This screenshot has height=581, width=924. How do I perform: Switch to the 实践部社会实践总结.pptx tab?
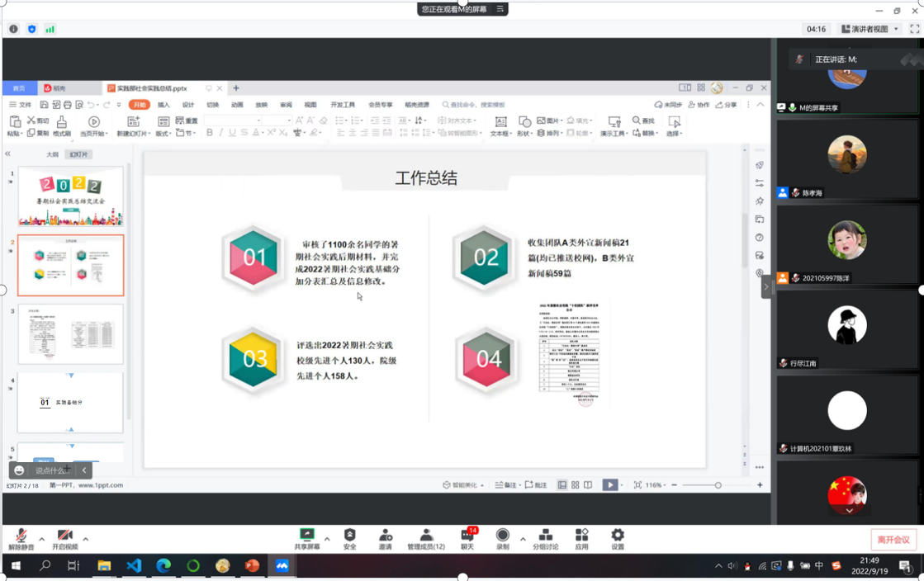152,88
